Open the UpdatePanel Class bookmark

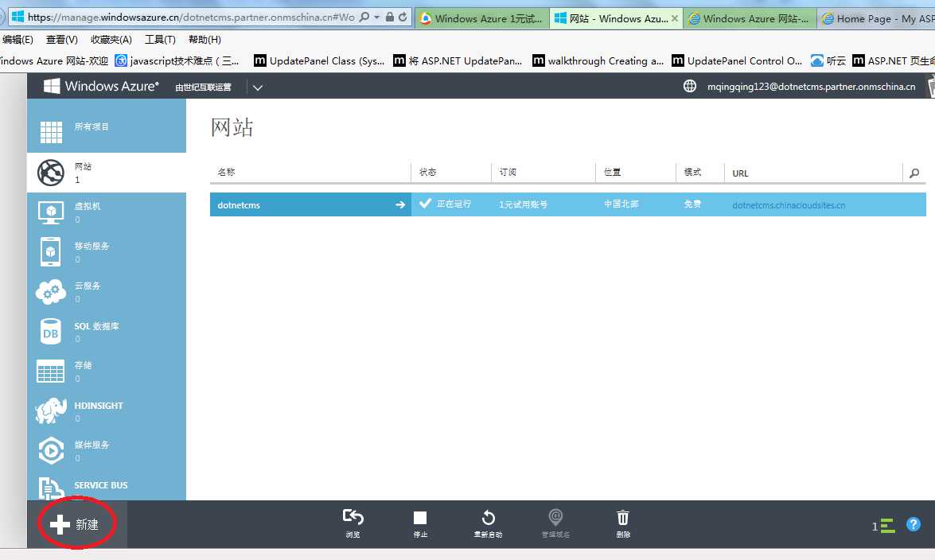pyautogui.click(x=319, y=60)
